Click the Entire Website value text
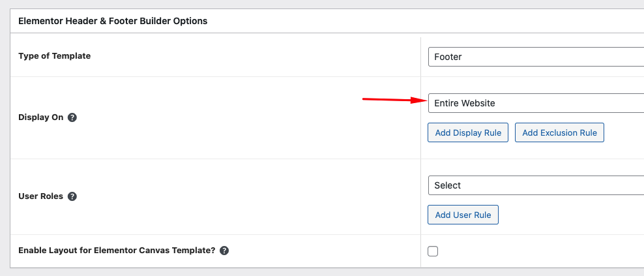The image size is (644, 276). click(x=464, y=103)
